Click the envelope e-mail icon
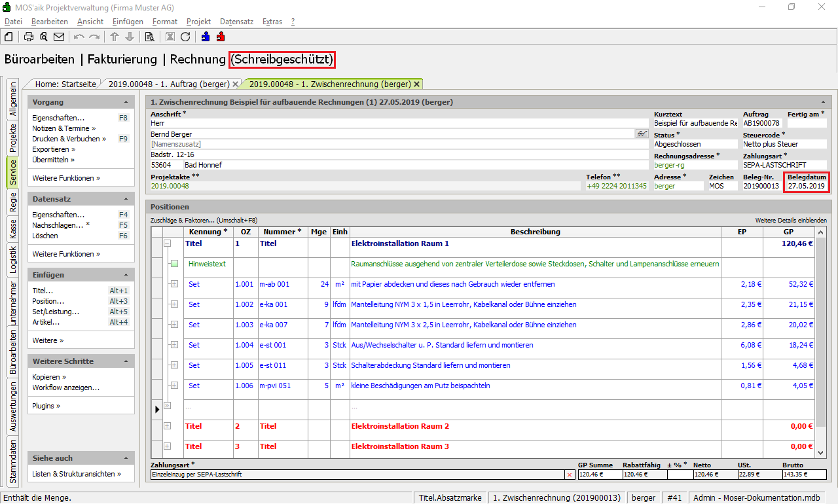 59,37
